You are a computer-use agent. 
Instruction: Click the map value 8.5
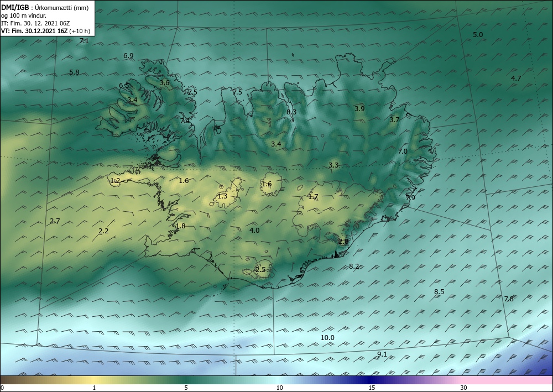[439, 292]
